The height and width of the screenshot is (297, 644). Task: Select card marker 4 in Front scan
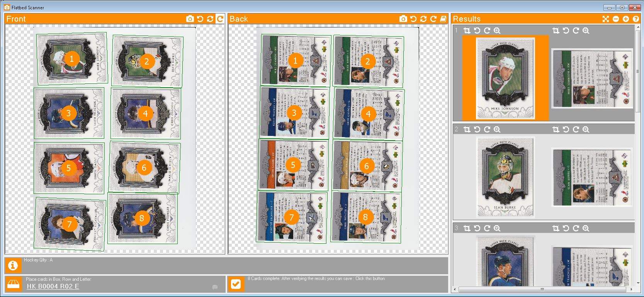pyautogui.click(x=145, y=113)
